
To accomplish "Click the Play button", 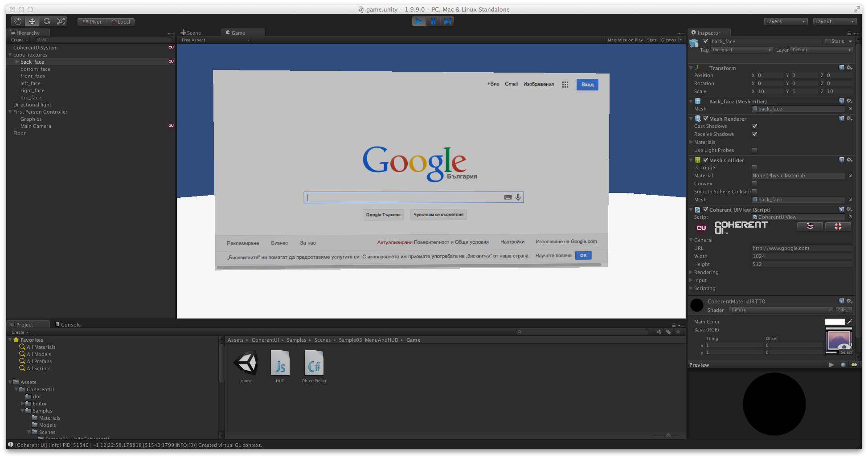I will 418,21.
